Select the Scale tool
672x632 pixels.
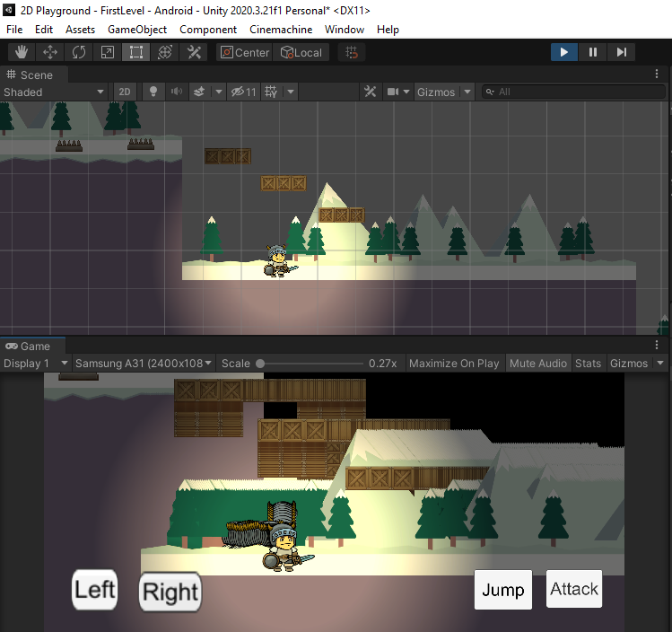click(x=107, y=52)
